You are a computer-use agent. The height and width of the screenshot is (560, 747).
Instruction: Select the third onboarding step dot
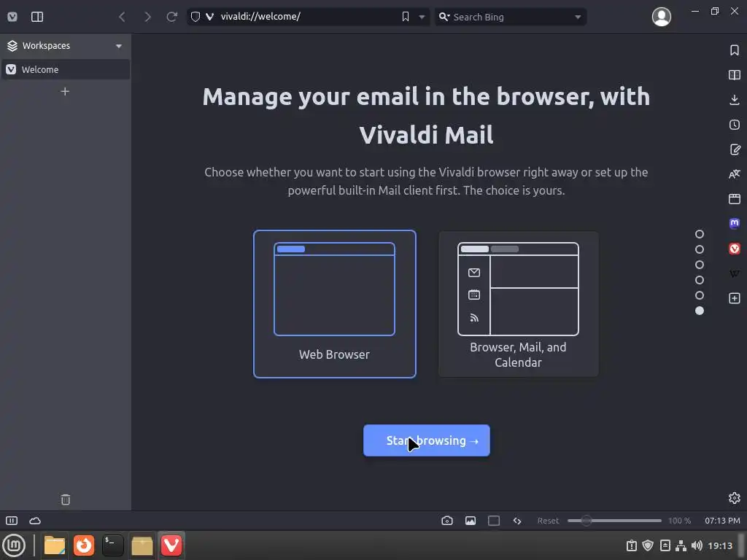pos(700,264)
